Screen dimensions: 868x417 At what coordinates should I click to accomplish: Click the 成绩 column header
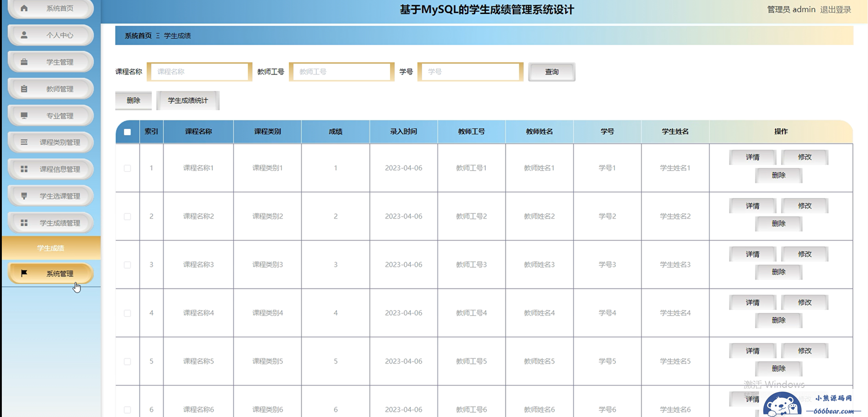tap(336, 132)
